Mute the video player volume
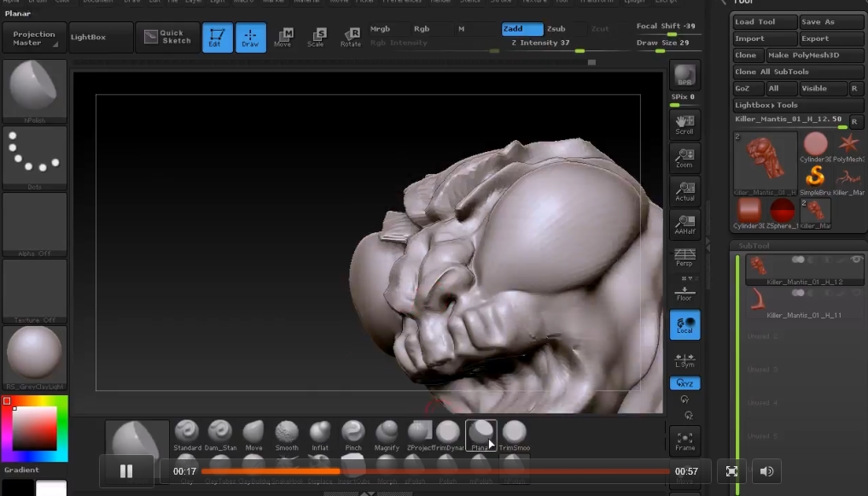 tap(766, 471)
